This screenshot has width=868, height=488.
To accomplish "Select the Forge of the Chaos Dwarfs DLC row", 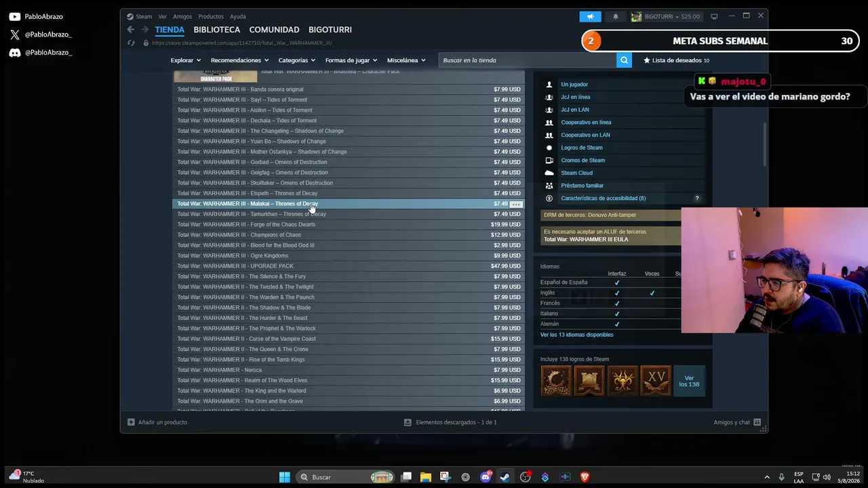I will pyautogui.click(x=349, y=224).
